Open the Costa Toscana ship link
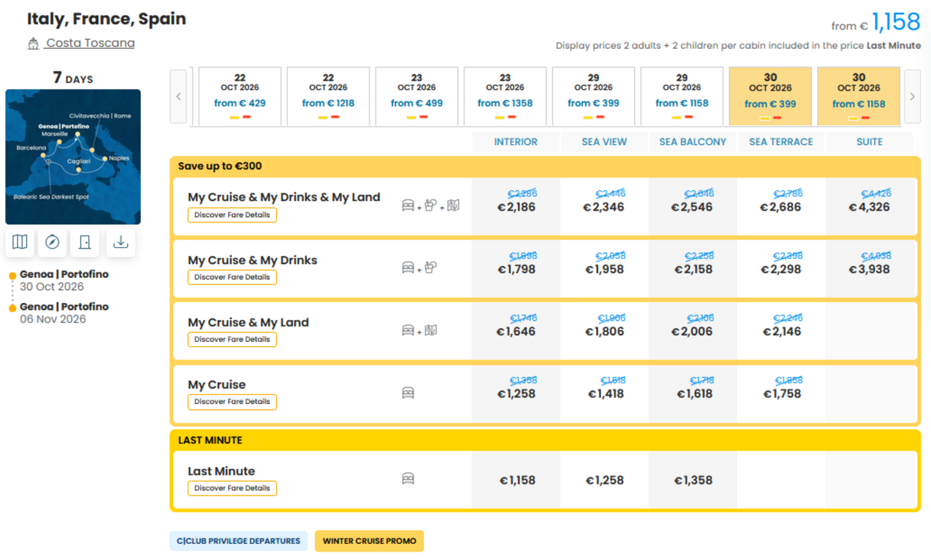931x560 pixels. 90,43
